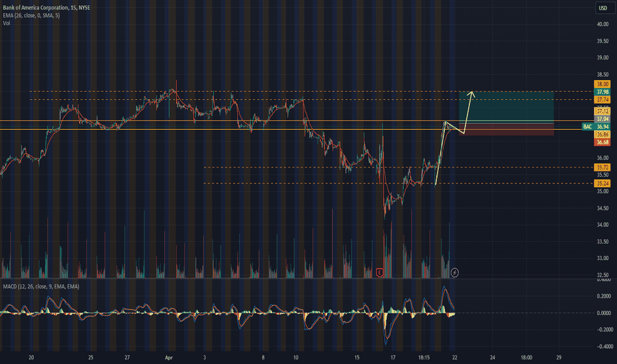Click the 37.98 green target price label
The image size is (617, 364).
pos(602,92)
